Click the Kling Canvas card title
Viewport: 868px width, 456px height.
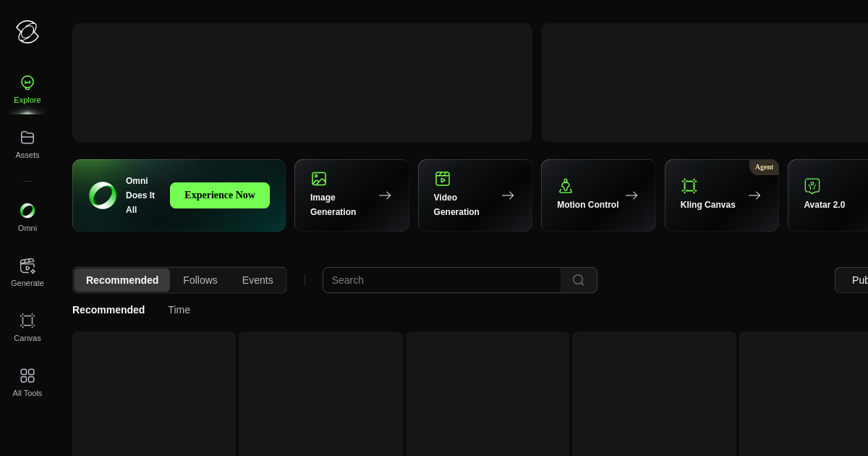708,205
